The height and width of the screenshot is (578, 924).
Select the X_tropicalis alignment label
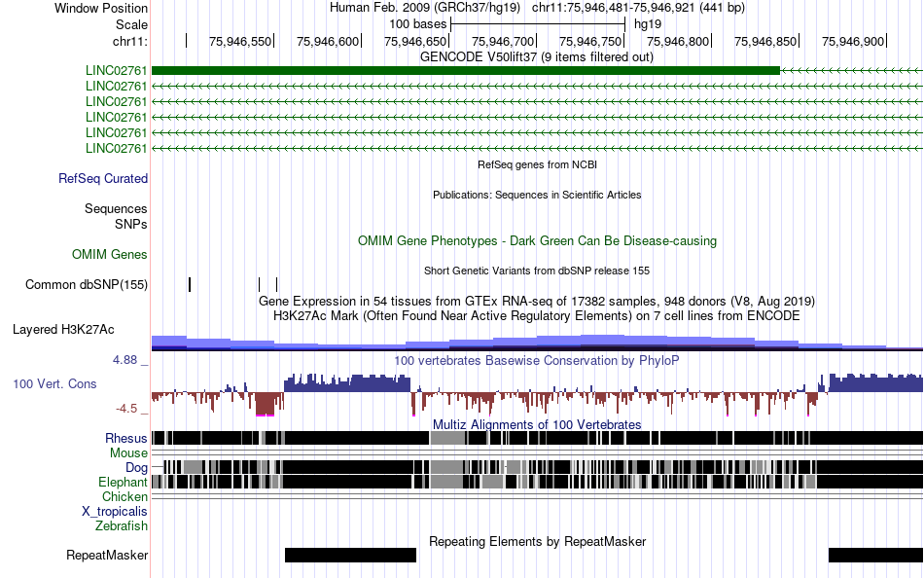click(x=115, y=512)
